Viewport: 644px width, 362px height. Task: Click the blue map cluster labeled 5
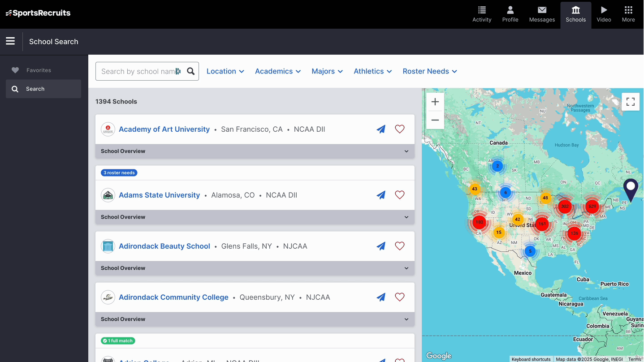[x=530, y=251]
